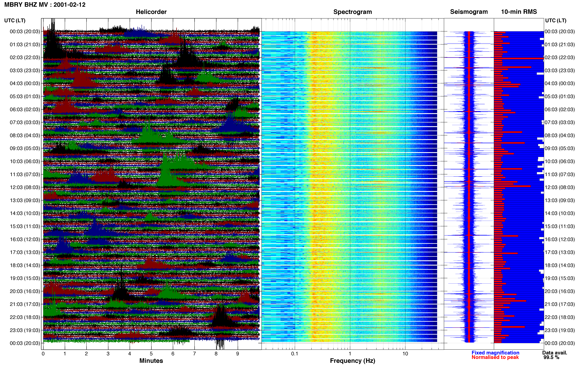Click left time label '17:03 (13:03)'
This screenshot has height=368, width=588.
[25, 252]
